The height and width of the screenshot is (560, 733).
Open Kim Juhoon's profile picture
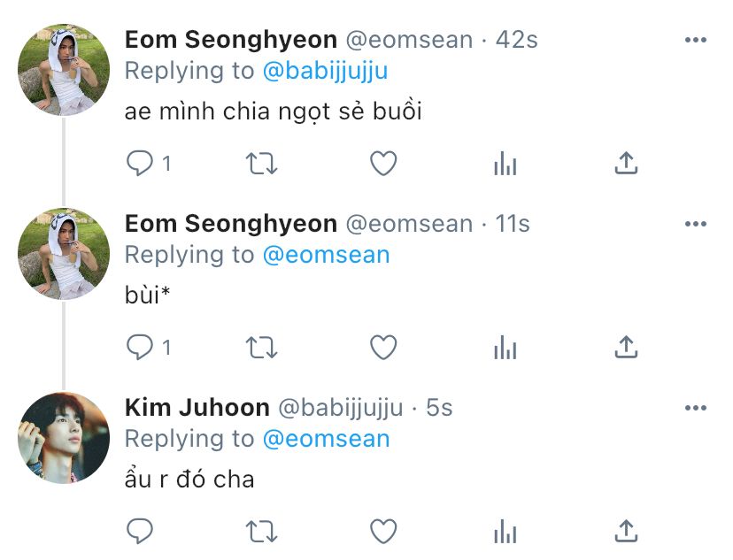click(64, 438)
